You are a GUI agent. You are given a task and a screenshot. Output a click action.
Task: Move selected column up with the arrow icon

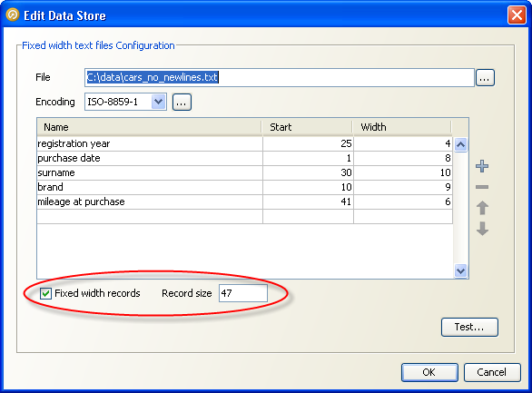point(482,208)
